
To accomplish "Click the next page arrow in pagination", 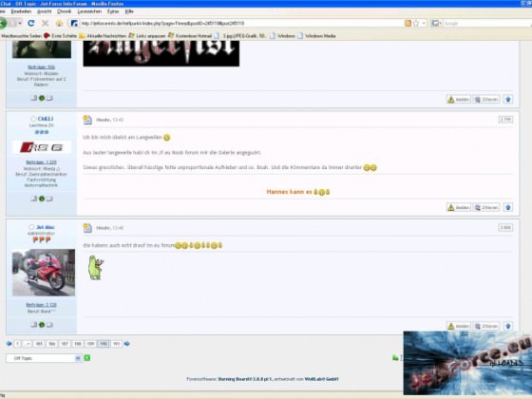I will (x=127, y=344).
